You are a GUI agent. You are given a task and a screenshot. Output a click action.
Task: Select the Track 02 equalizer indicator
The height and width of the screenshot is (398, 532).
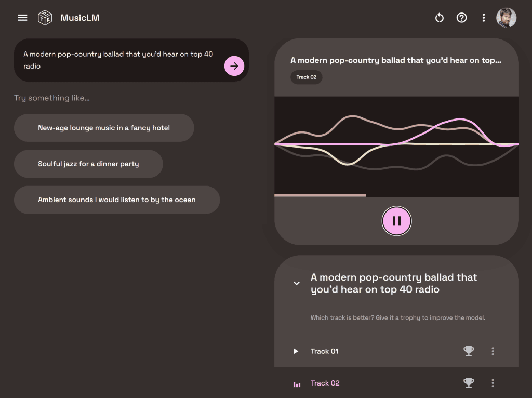pyautogui.click(x=297, y=383)
